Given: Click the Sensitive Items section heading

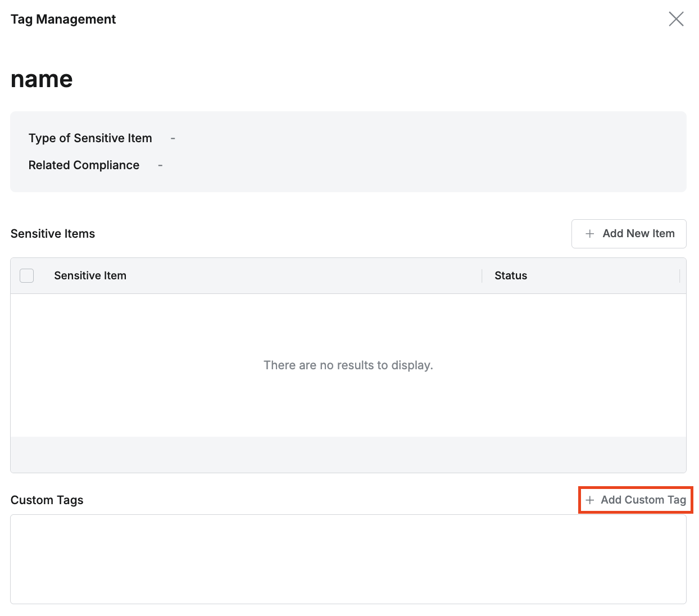Looking at the screenshot, I should pos(53,234).
